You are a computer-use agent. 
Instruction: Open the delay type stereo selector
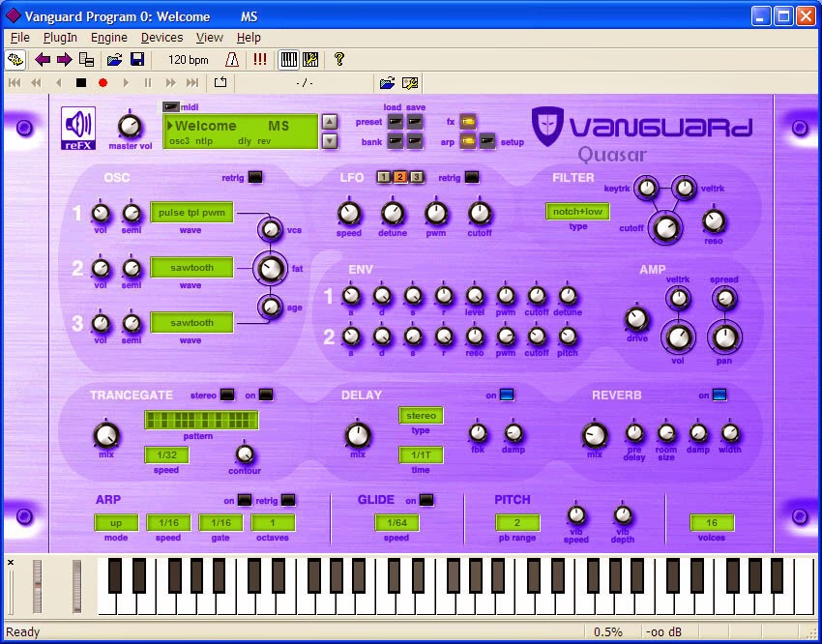click(421, 416)
